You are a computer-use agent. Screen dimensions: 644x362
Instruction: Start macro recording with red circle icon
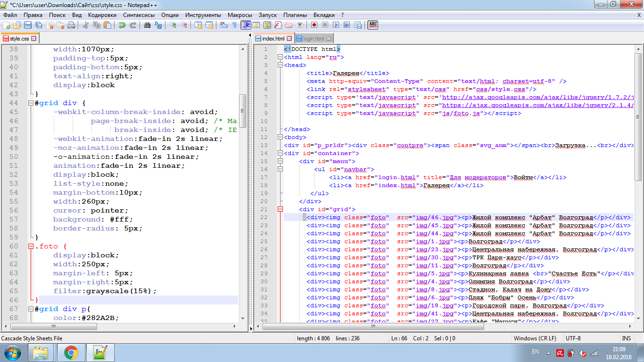[x=314, y=25]
